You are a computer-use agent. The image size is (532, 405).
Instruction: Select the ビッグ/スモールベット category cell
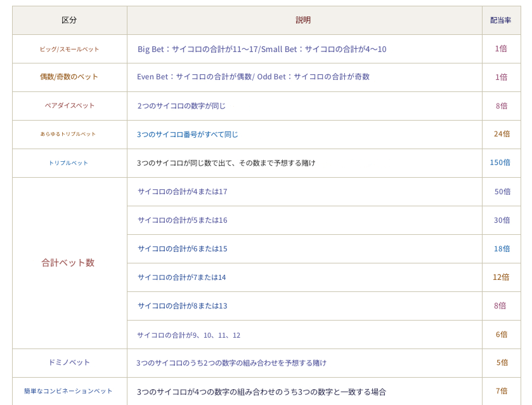[69, 49]
